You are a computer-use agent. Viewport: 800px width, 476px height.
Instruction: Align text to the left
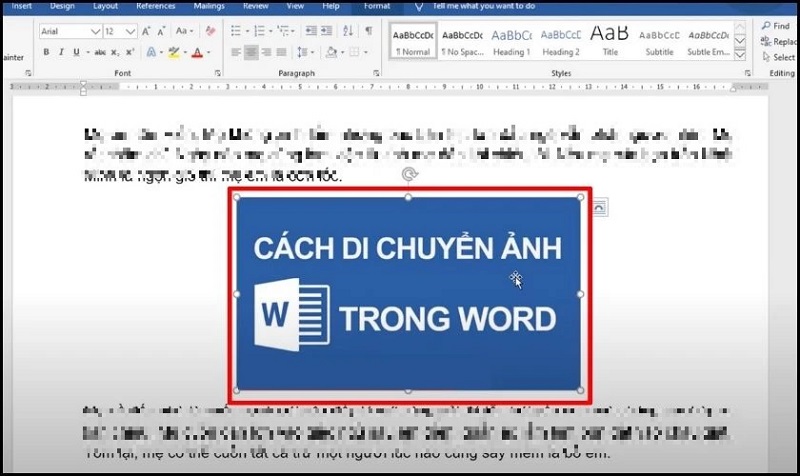236,52
